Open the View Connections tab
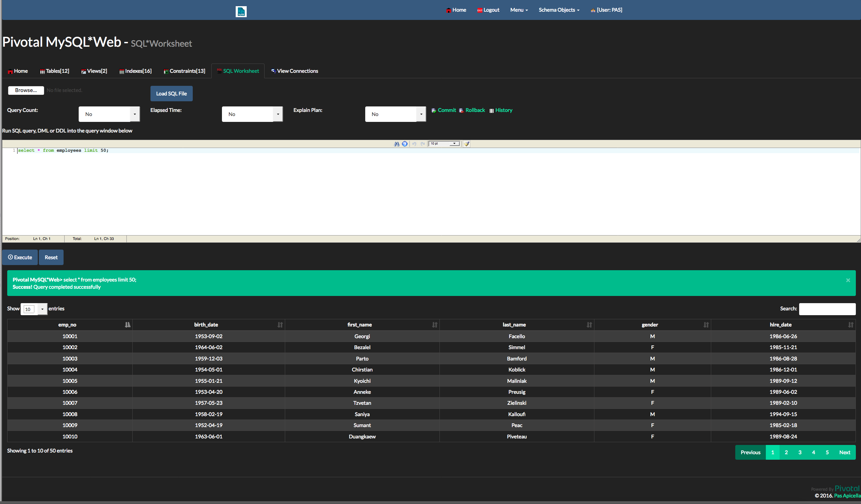861x504 pixels. [295, 71]
